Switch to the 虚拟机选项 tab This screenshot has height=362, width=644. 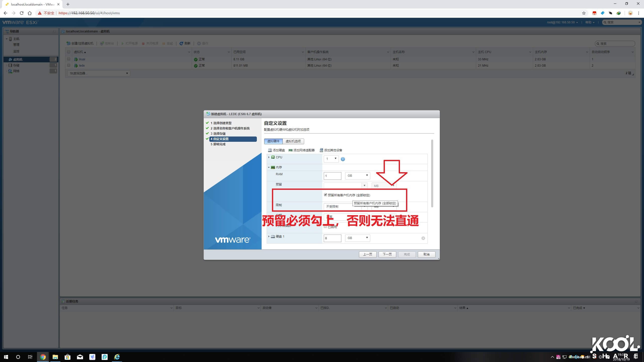(x=293, y=141)
